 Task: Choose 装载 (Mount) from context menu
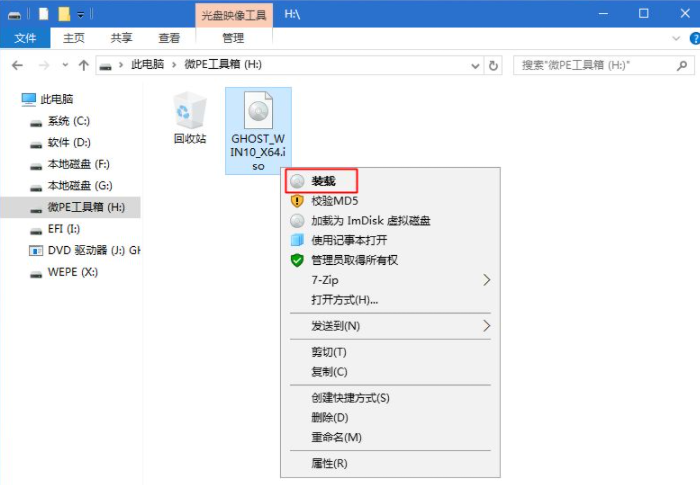pyautogui.click(x=323, y=181)
